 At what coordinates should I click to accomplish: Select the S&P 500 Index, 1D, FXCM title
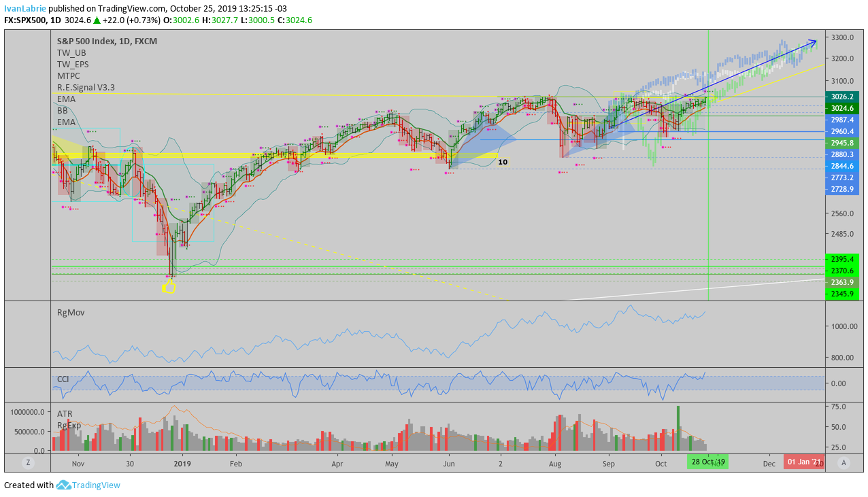coord(107,41)
